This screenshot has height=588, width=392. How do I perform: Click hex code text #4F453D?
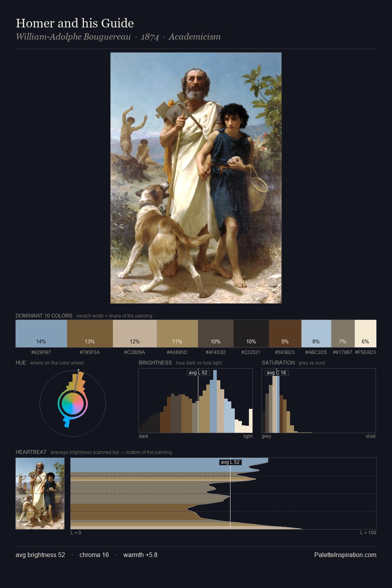(216, 352)
